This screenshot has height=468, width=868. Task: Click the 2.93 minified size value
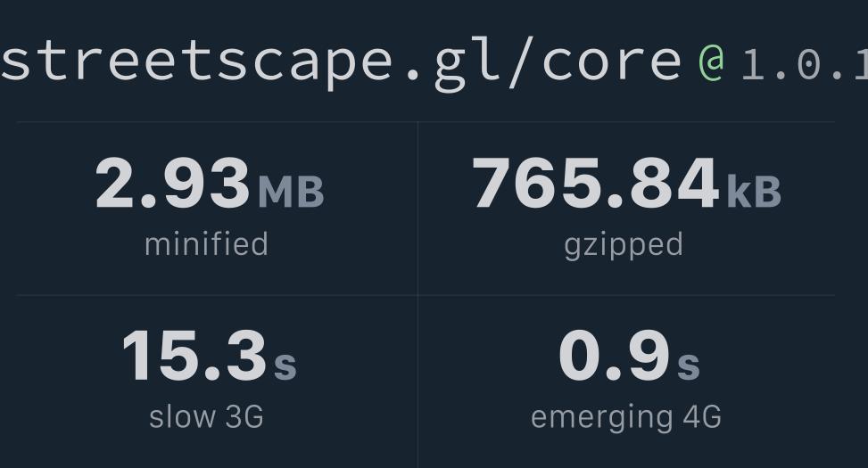[x=172, y=184]
